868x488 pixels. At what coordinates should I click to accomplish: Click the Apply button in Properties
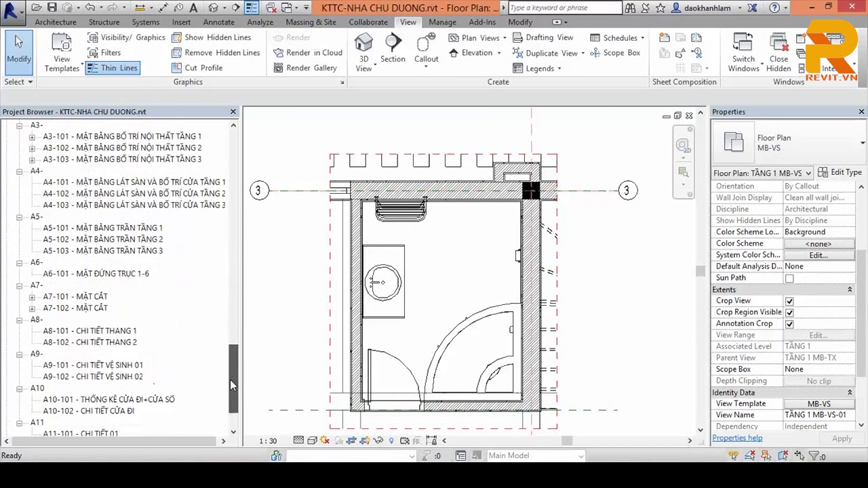pyautogui.click(x=842, y=439)
